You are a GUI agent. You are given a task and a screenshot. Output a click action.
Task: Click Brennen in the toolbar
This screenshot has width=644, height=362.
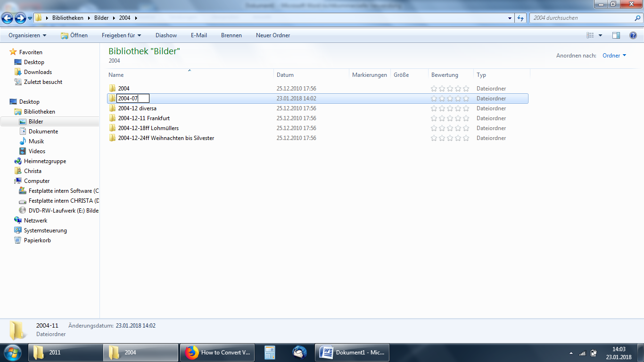coord(231,35)
